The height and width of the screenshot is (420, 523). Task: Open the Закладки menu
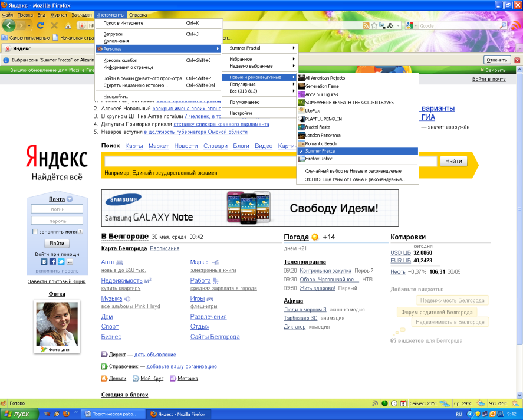[81, 15]
